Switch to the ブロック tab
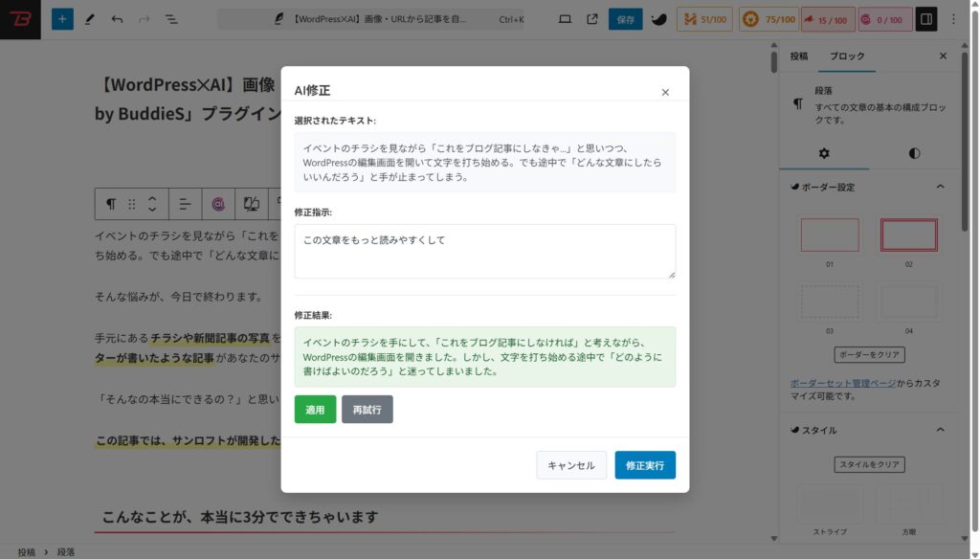 (x=847, y=56)
